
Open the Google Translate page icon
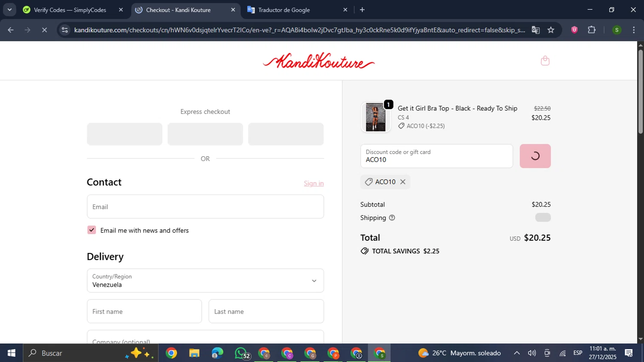click(535, 30)
